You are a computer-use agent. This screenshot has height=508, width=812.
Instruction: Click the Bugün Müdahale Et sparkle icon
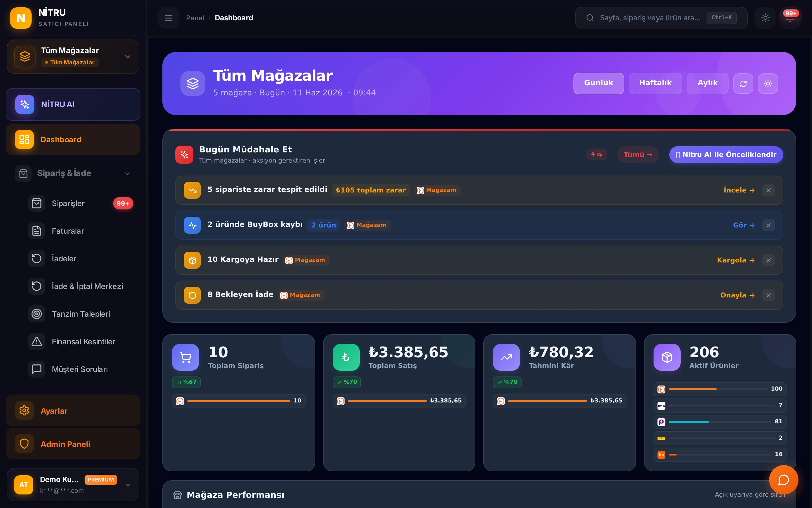point(184,155)
